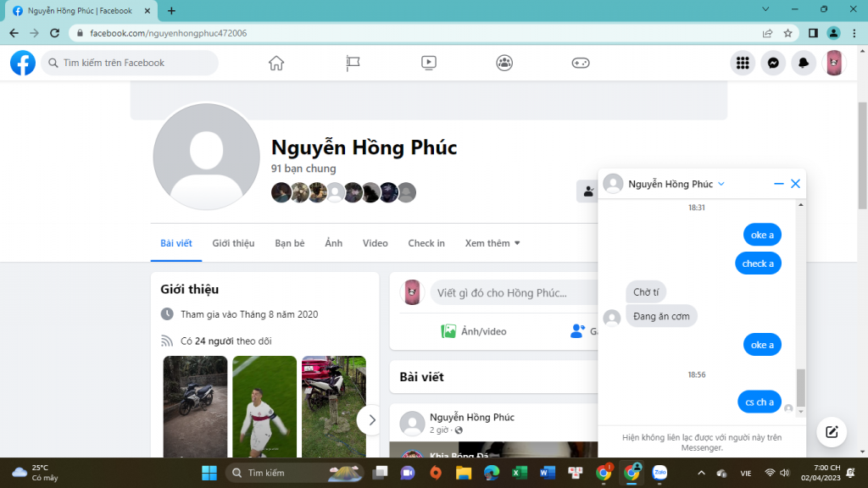Image resolution: width=868 pixels, height=488 pixels.
Task: Click the 'cs ch a' message bubble
Action: click(759, 402)
